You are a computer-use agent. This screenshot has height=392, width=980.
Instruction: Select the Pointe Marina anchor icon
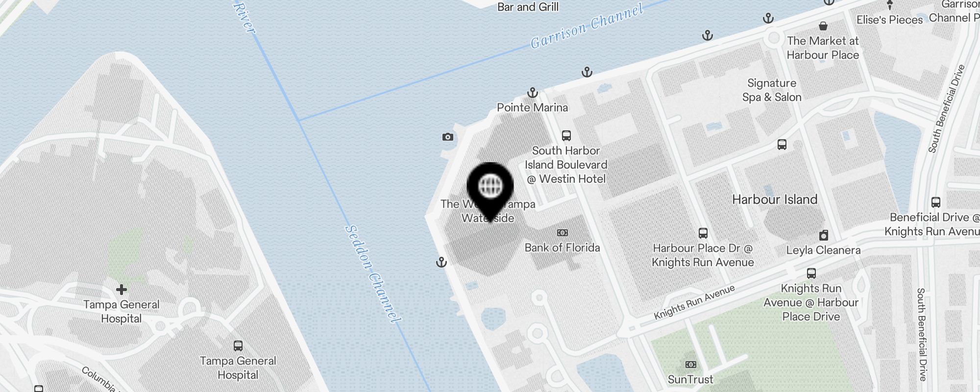533,93
